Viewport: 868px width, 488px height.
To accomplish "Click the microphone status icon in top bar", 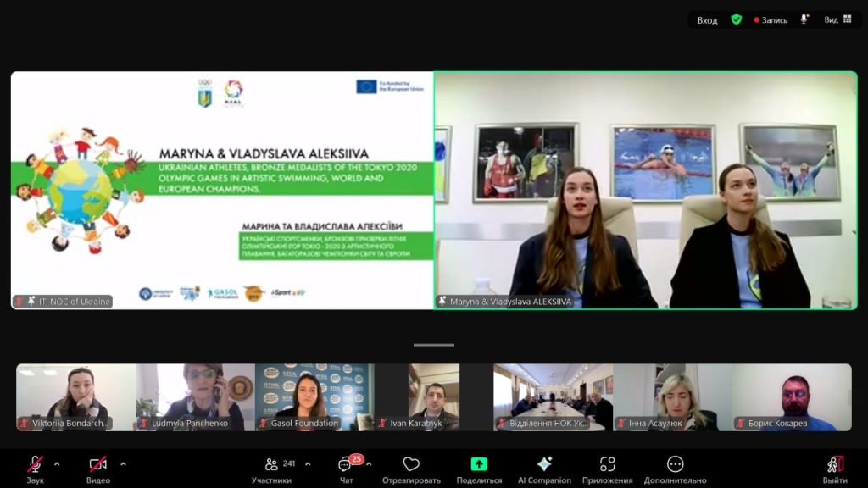I will [x=804, y=19].
